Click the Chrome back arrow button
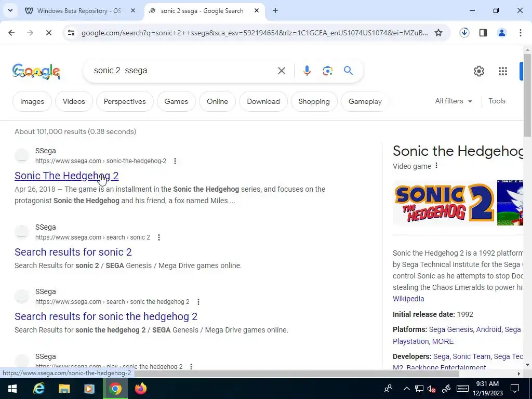The width and height of the screenshot is (532, 399). coord(11,33)
